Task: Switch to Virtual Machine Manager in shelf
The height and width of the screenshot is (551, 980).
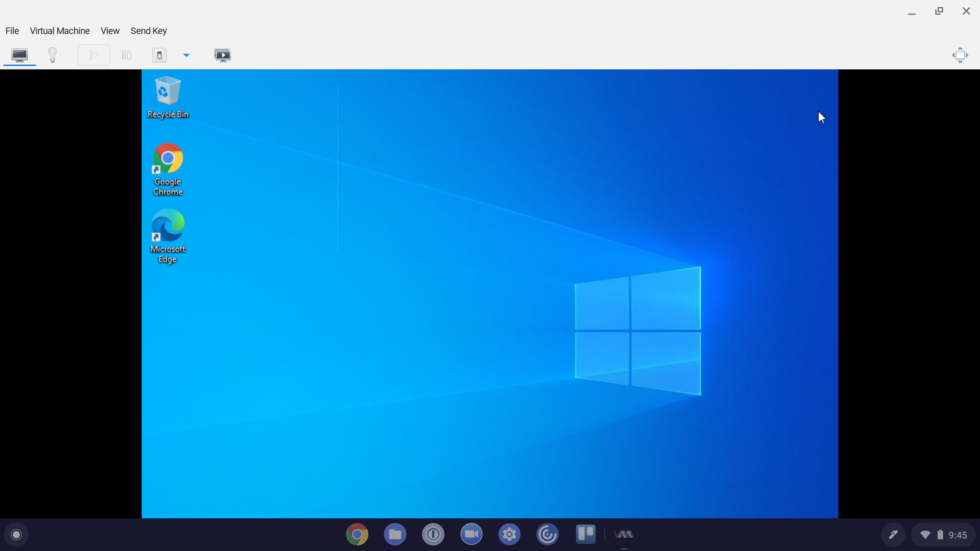Action: [x=623, y=534]
